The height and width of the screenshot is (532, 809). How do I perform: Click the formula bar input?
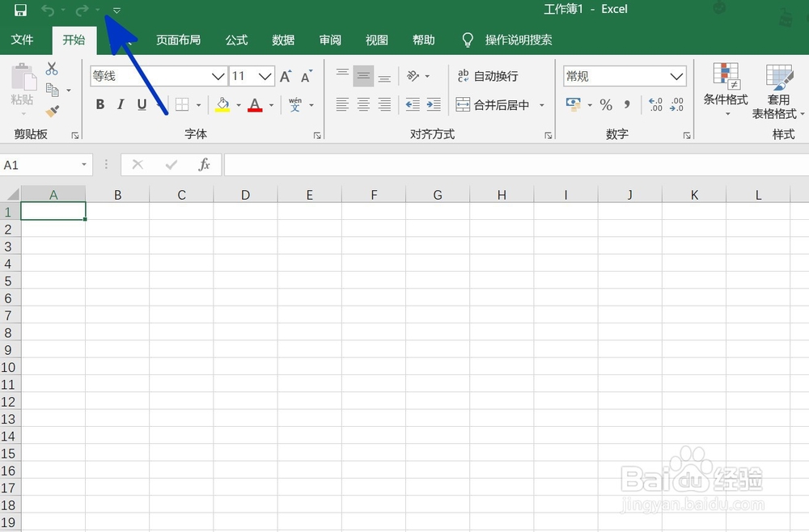(516, 164)
